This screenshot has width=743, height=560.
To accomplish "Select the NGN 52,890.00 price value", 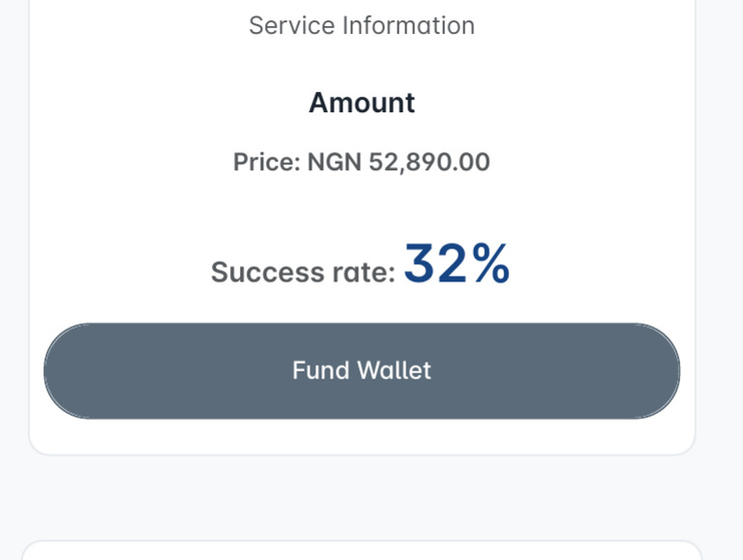I will coord(399,162).
